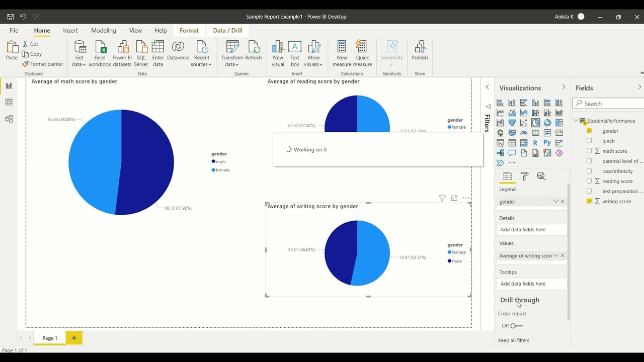Select the Stacked bar chart visual

click(500, 103)
